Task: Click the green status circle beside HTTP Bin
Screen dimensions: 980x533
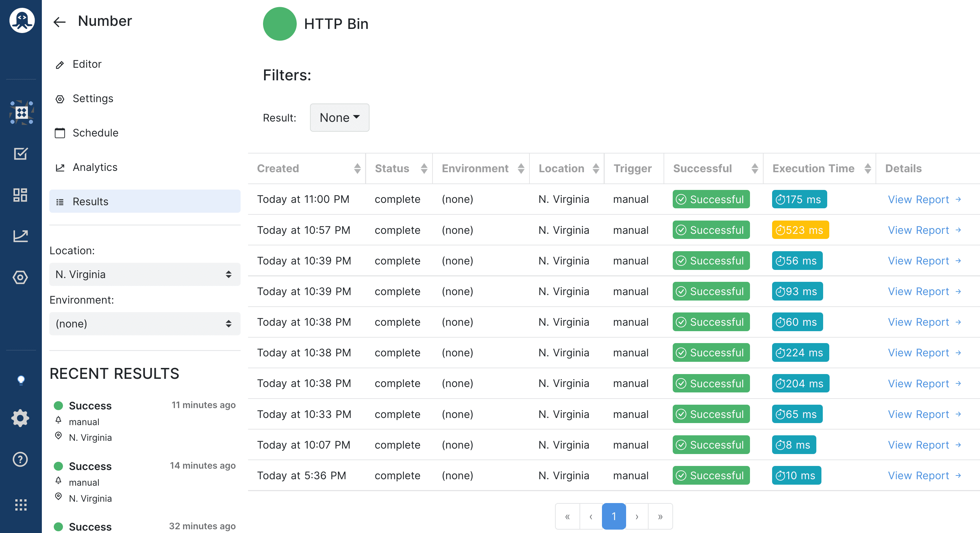Action: (x=280, y=23)
